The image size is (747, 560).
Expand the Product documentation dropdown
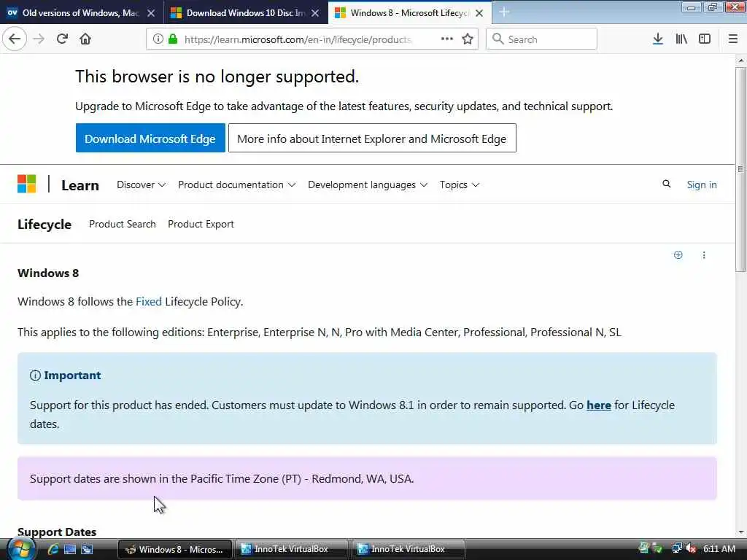237,184
